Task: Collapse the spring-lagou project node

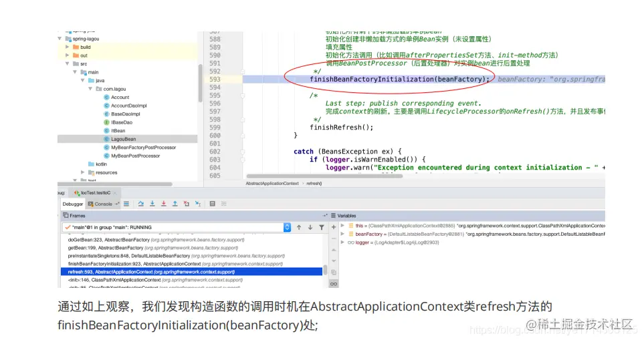Action: tap(60, 39)
